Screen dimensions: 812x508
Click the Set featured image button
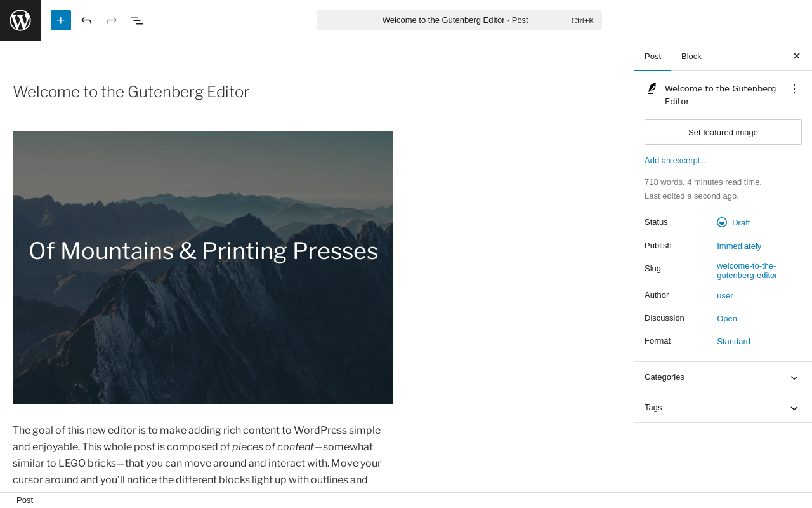(x=723, y=132)
